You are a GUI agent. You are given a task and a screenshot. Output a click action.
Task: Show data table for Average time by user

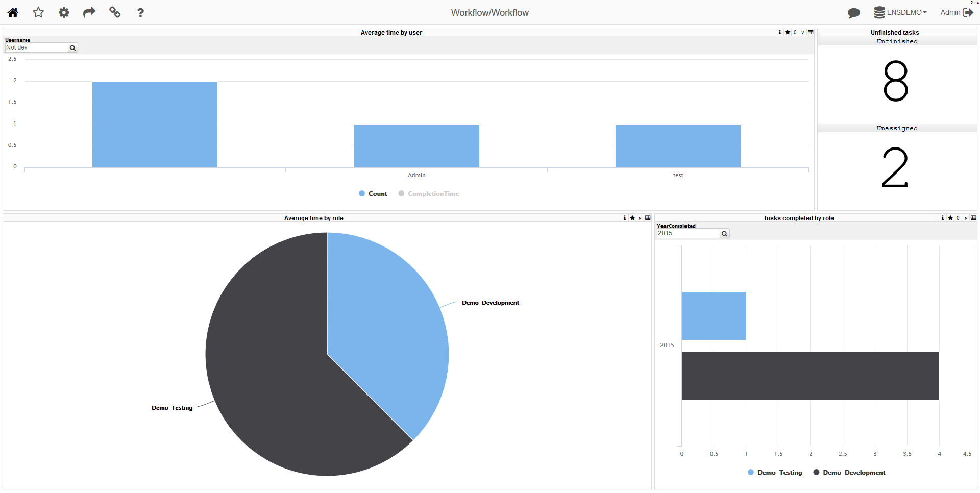point(811,32)
